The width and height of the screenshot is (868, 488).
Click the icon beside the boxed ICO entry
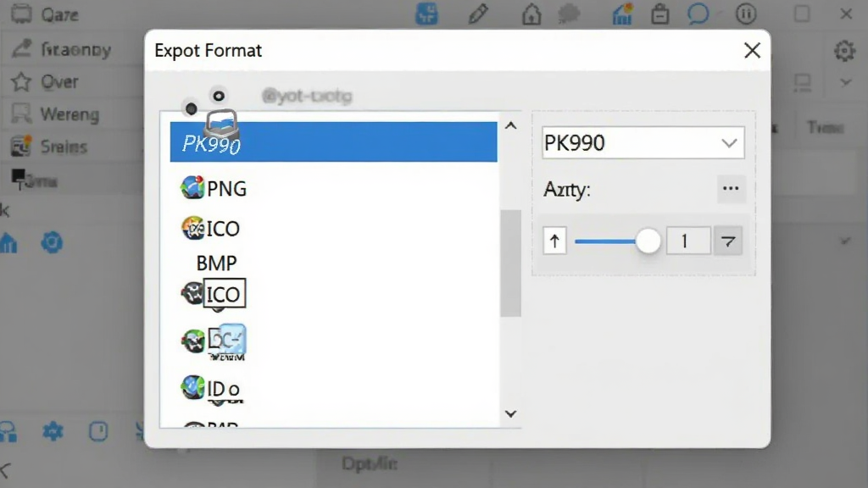pos(192,293)
